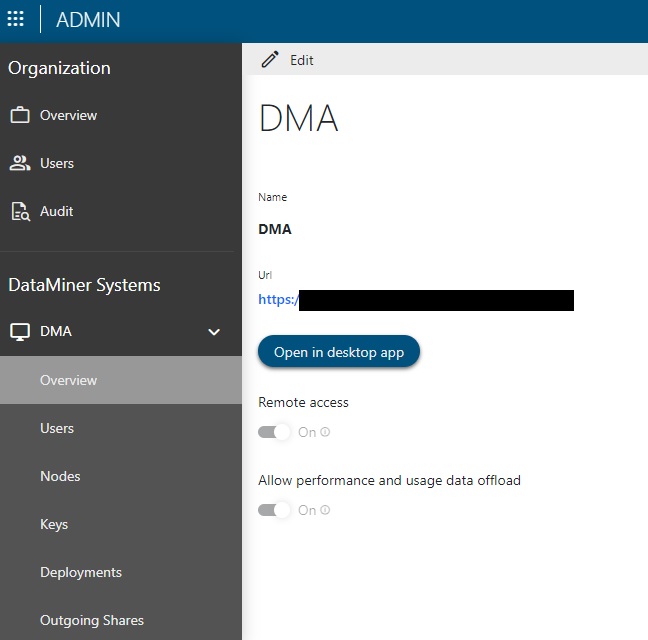
Task: Click the info icon beside Remote access On
Action: [x=325, y=432]
